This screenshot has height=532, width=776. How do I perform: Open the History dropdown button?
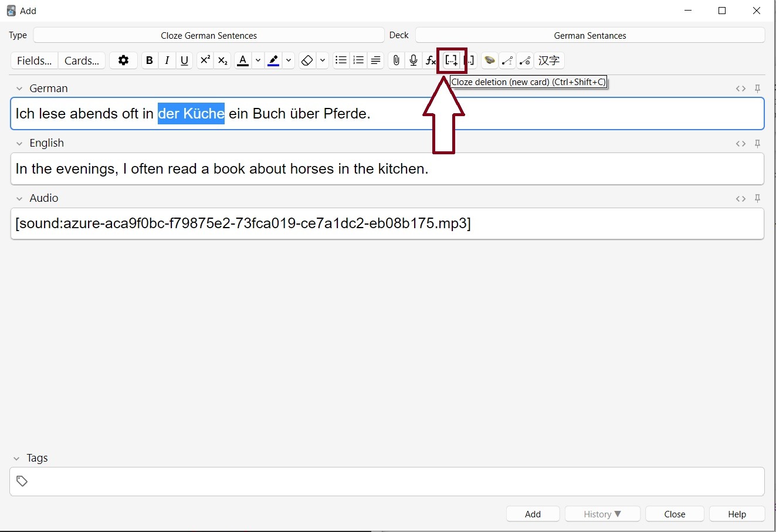(602, 514)
